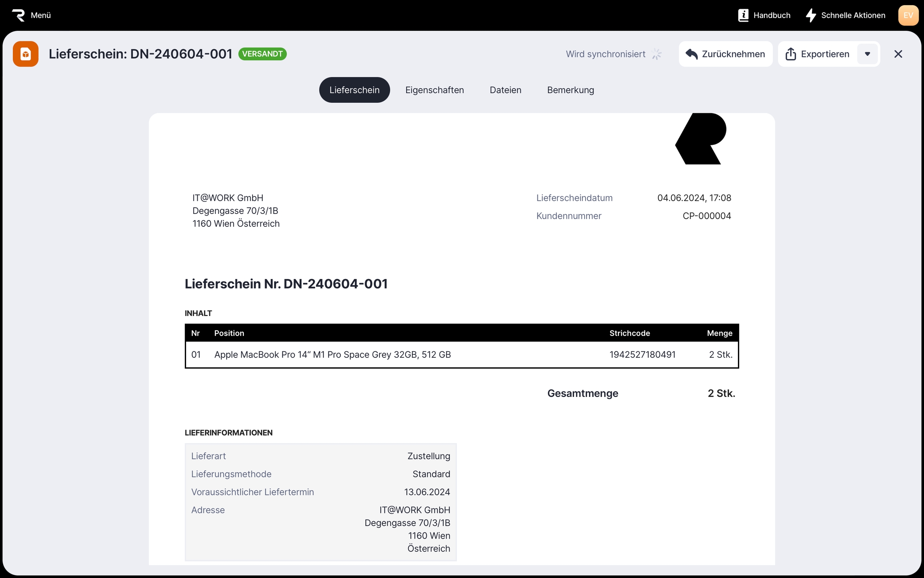Click the app logo beside Menü
The width and height of the screenshot is (924, 578).
click(x=18, y=15)
